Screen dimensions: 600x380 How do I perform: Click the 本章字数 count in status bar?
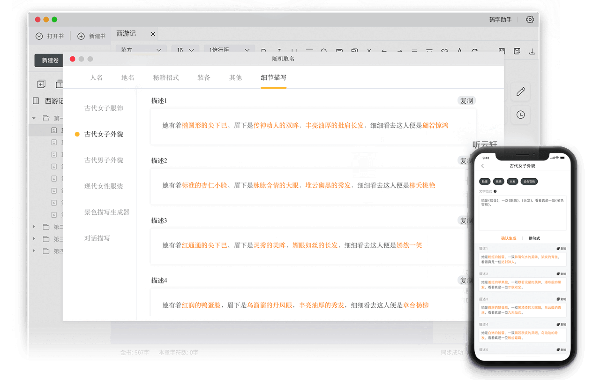(178, 352)
